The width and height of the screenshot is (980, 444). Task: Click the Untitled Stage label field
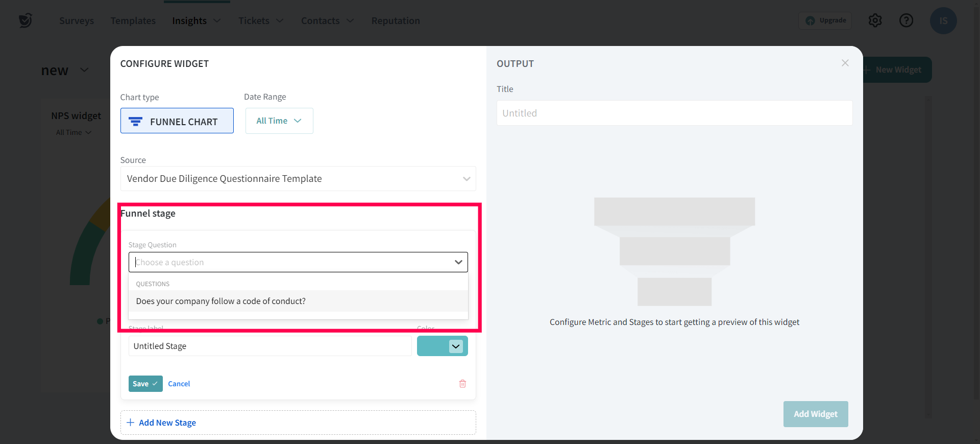(269, 346)
